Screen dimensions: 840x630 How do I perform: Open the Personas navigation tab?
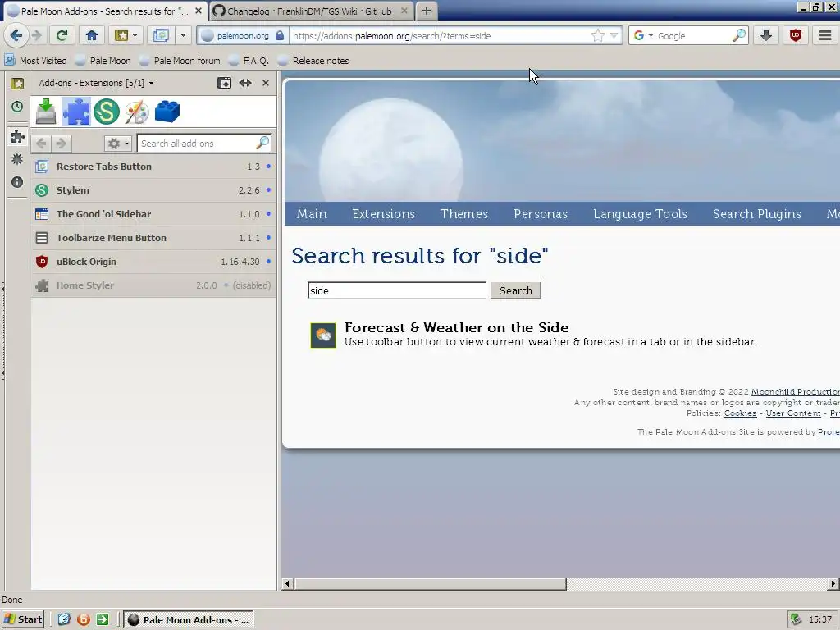[x=541, y=214]
